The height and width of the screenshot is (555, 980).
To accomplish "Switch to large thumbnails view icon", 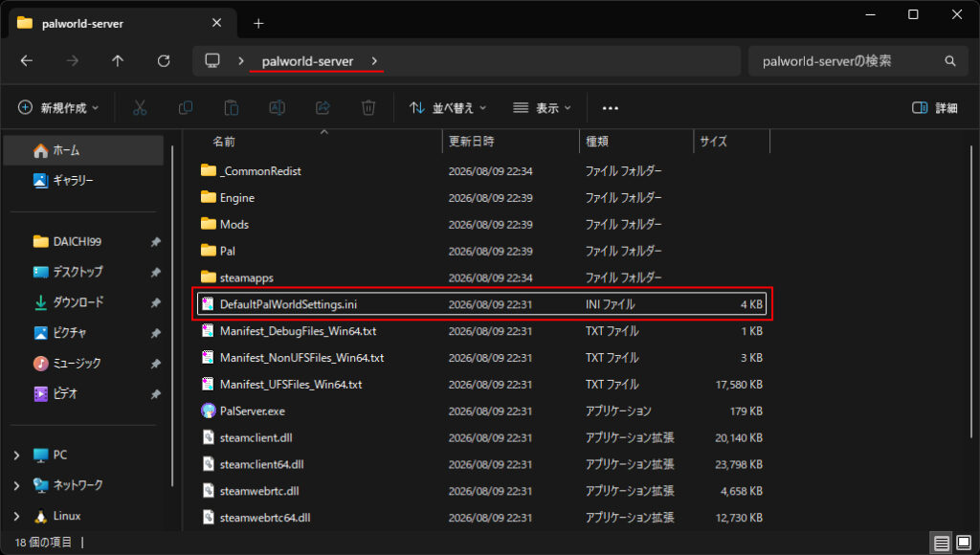I will (964, 543).
